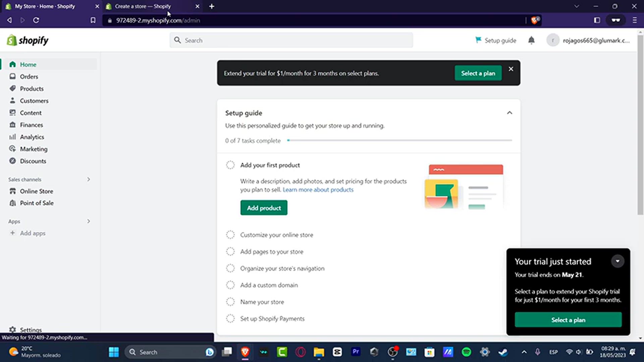Open the Spotify icon in the taskbar
Viewport: 644px width, 362px height.
[x=466, y=352]
